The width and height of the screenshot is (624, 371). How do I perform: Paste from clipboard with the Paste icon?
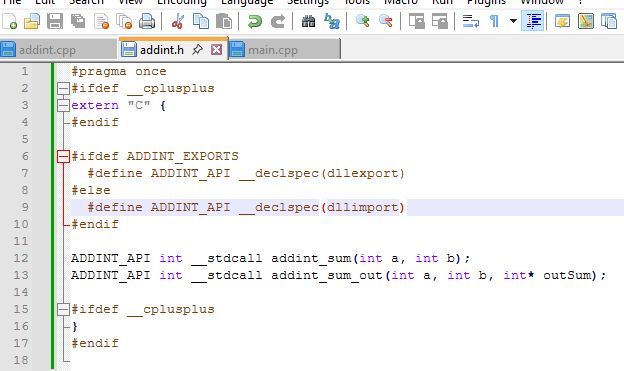224,21
